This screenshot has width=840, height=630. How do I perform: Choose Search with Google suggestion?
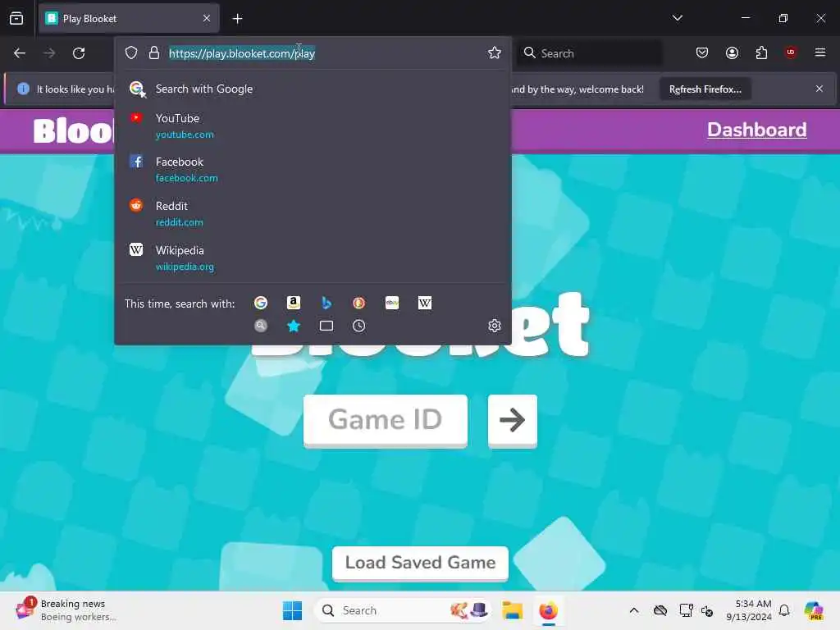point(313,89)
